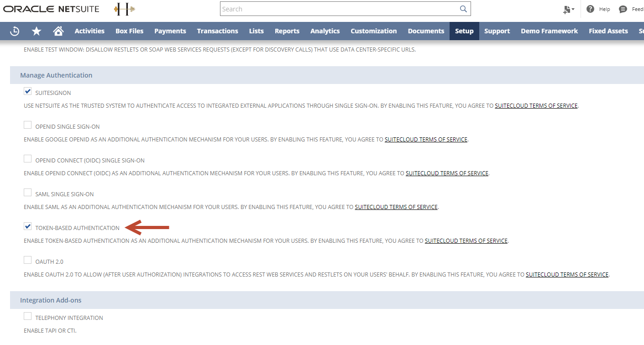
Task: Uncheck the SuiteSignOn checkbox
Action: [28, 91]
